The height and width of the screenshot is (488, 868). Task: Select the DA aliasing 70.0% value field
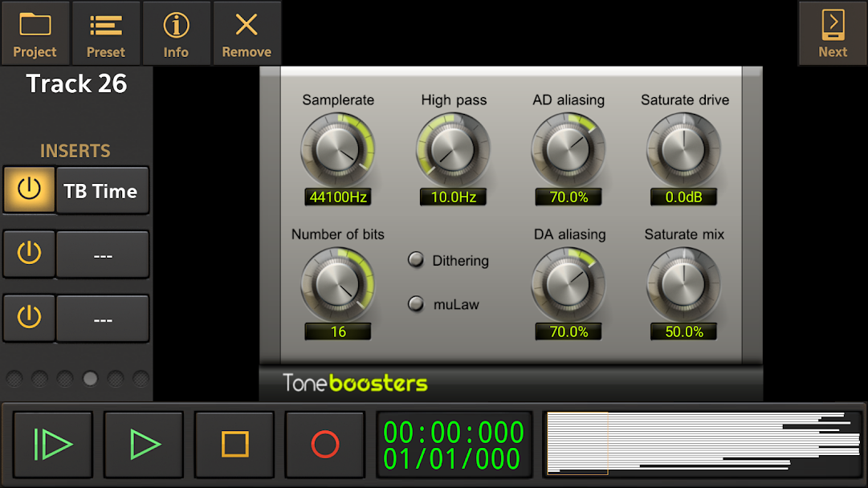568,331
